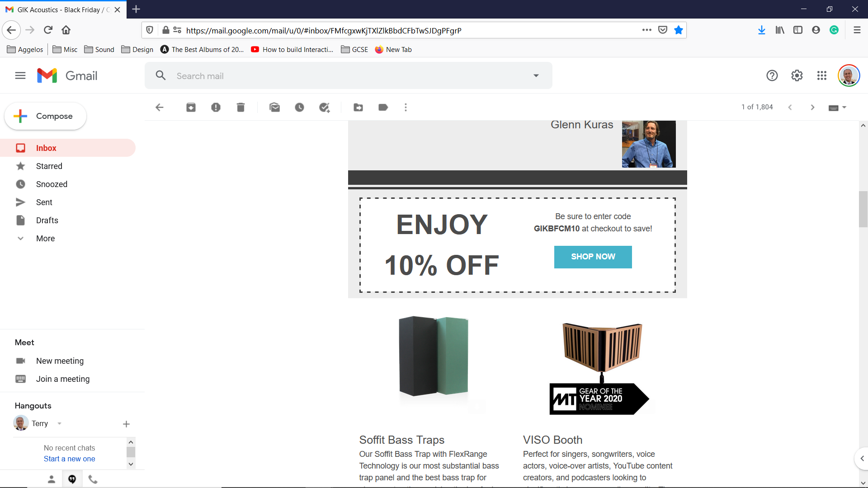The height and width of the screenshot is (488, 868).
Task: Click Start a new one chat link
Action: pyautogui.click(x=69, y=459)
